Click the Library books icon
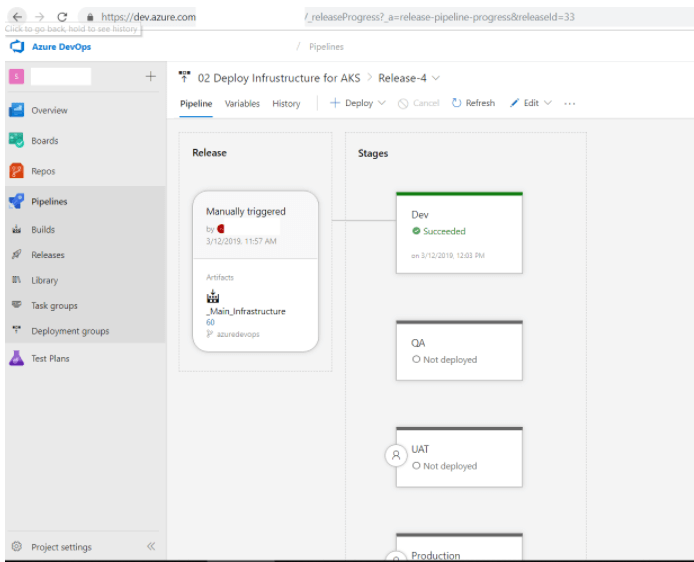The image size is (694, 562). coord(16,280)
